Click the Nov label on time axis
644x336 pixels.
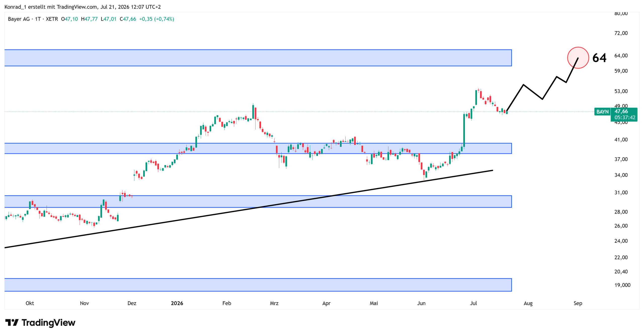point(84,304)
